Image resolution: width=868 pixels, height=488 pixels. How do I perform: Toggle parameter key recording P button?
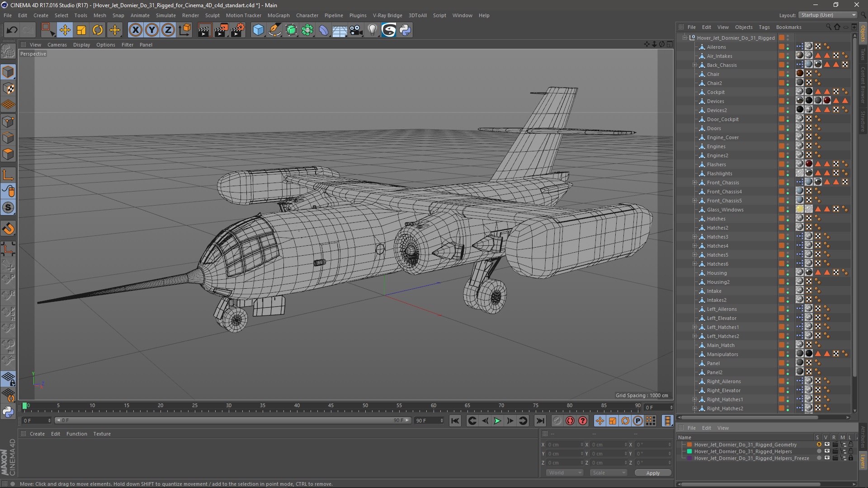[638, 421]
